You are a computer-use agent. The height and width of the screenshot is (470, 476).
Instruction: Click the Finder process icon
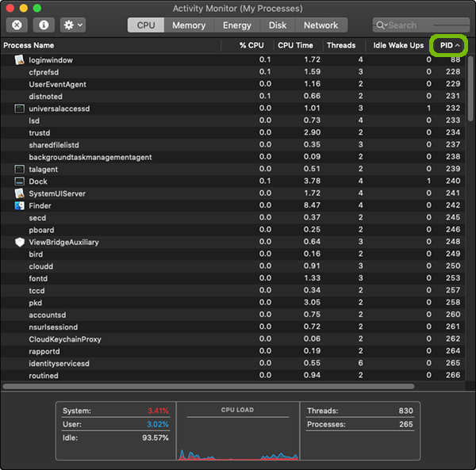click(x=19, y=205)
